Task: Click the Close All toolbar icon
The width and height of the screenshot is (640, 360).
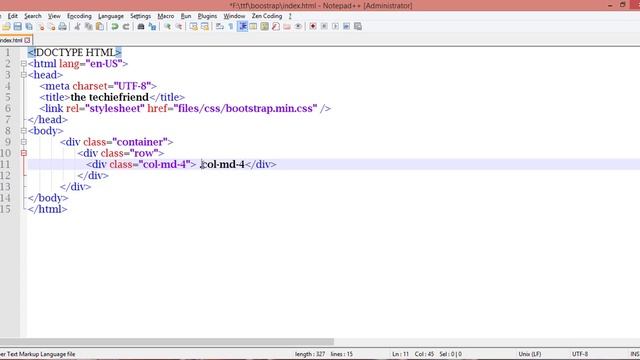Action: coord(51,27)
